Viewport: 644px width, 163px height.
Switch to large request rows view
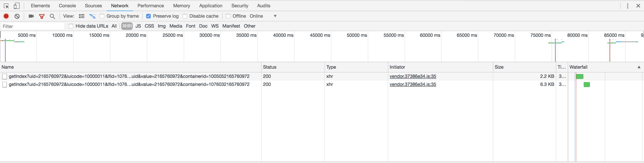pyautogui.click(x=82, y=16)
